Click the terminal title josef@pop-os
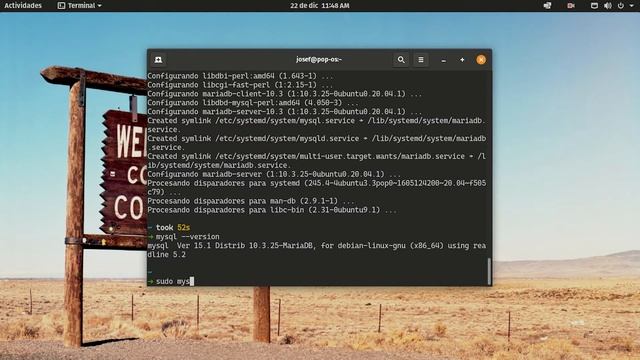The height and width of the screenshot is (360, 640). coord(319,60)
